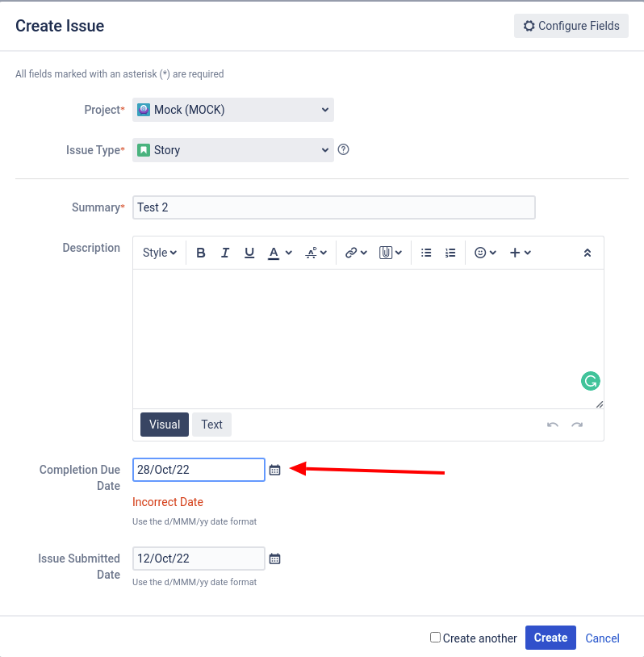Click the issue type help question icon
Image resolution: width=644 pixels, height=657 pixels.
(343, 149)
